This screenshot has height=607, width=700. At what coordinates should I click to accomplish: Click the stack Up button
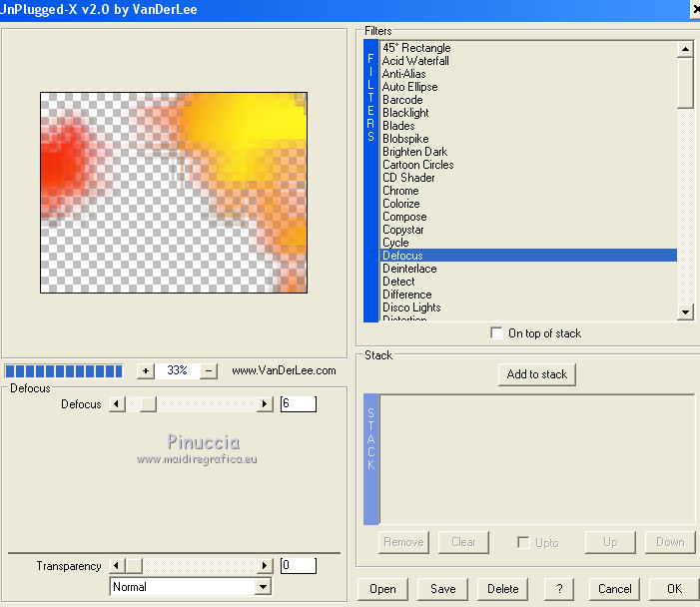[610, 542]
